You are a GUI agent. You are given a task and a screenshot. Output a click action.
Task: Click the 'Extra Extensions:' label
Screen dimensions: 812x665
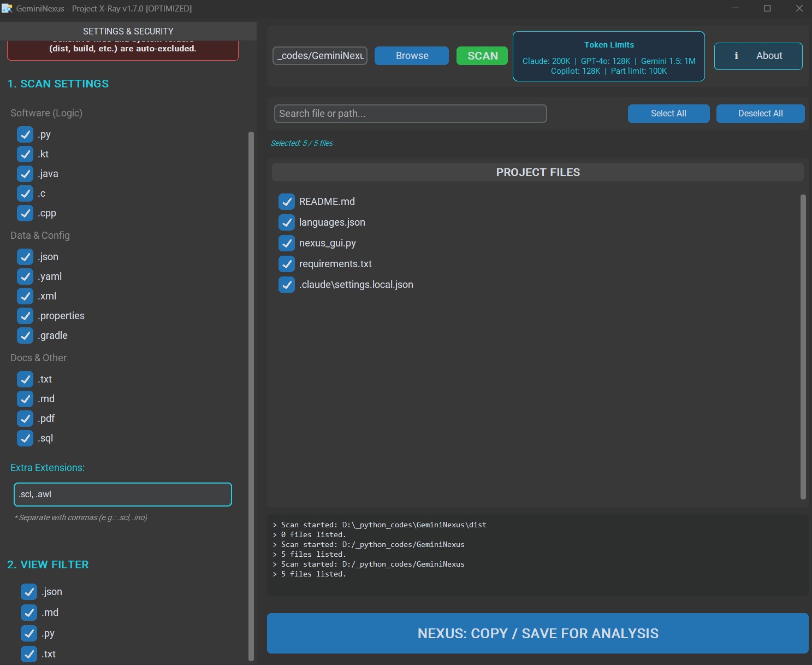48,468
